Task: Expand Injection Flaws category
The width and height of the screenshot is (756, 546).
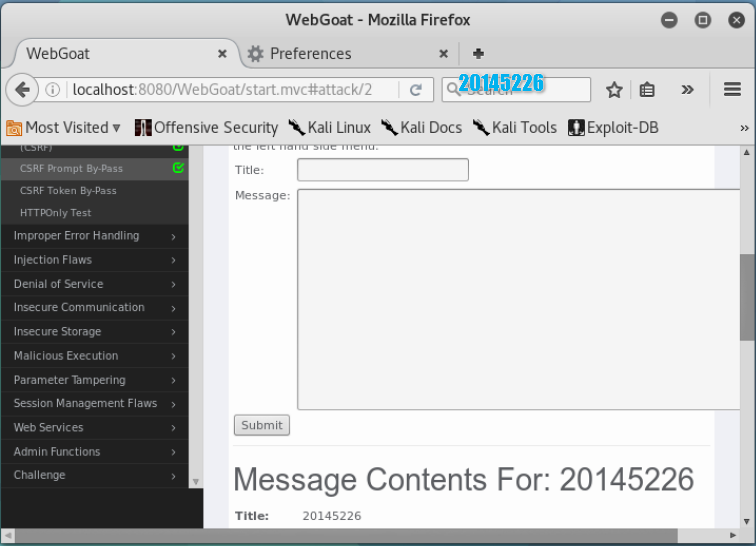Action: (x=94, y=260)
